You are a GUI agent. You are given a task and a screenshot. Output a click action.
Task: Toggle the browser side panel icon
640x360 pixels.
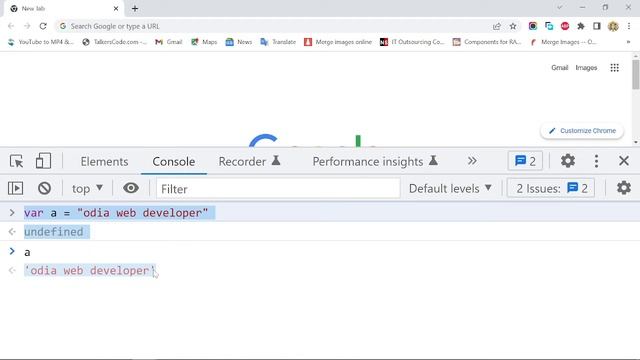(x=597, y=26)
